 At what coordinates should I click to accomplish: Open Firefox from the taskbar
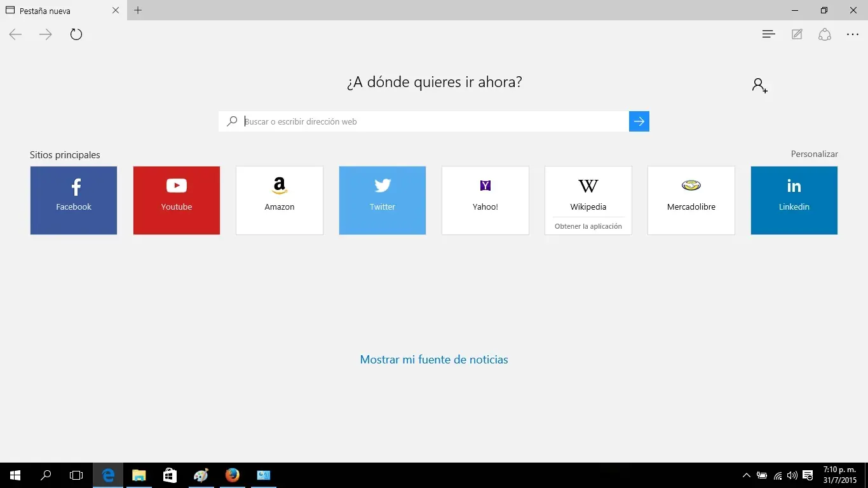click(x=232, y=475)
